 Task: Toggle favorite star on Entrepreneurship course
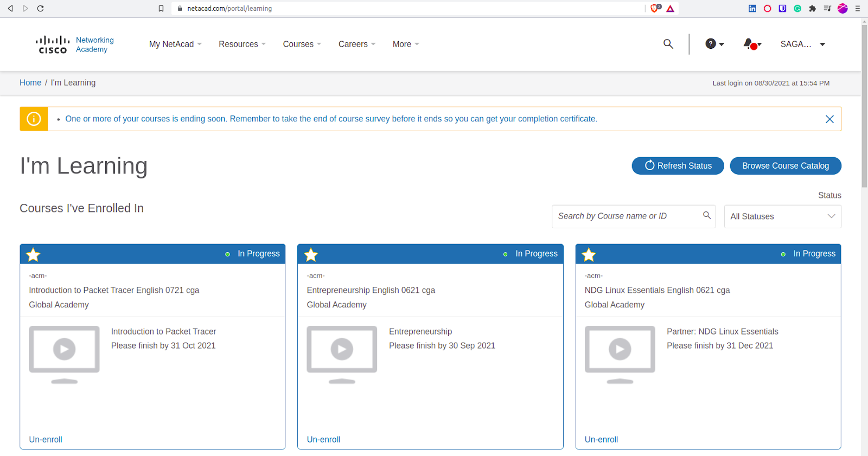click(311, 254)
